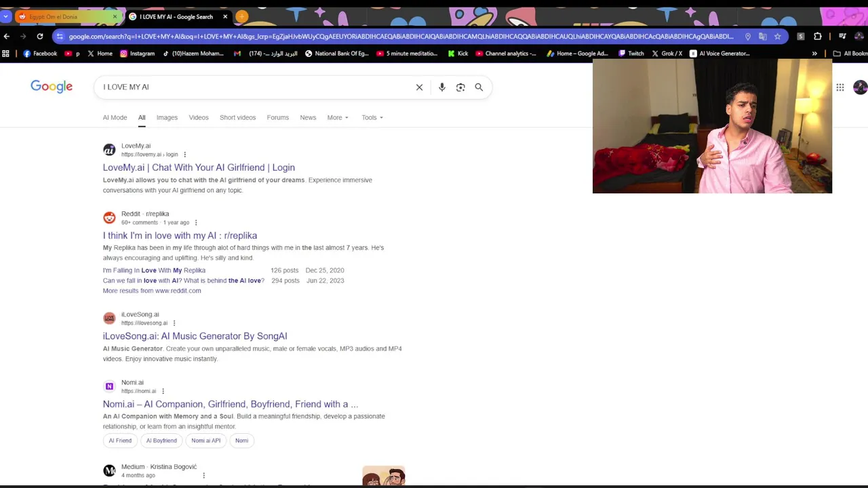
Task: Click the webcam video overlay
Action: click(712, 127)
